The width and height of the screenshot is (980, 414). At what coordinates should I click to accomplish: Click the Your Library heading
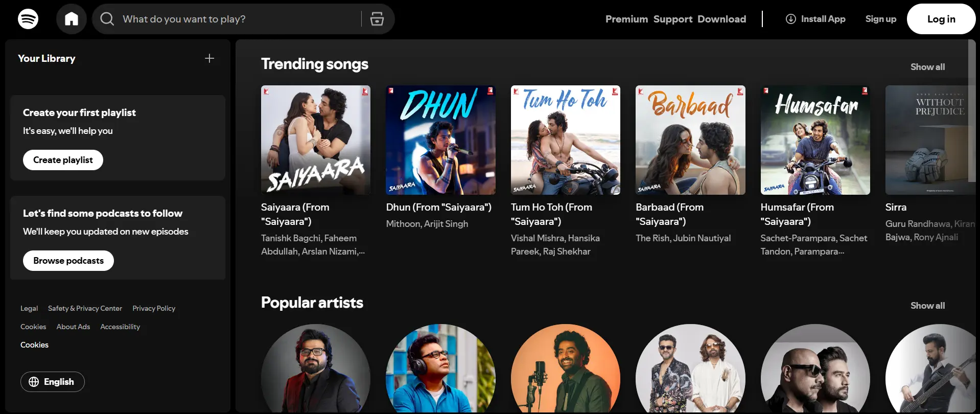point(46,58)
